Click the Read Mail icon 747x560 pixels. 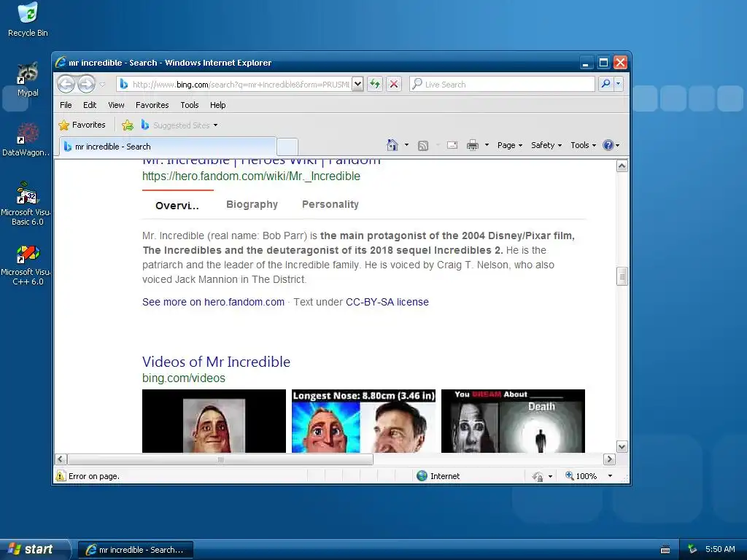(x=452, y=145)
